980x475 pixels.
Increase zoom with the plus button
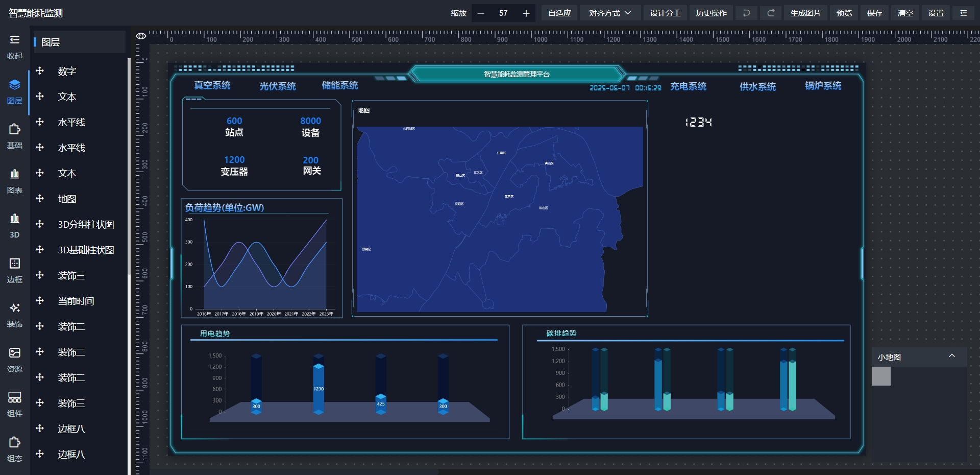pyautogui.click(x=526, y=13)
